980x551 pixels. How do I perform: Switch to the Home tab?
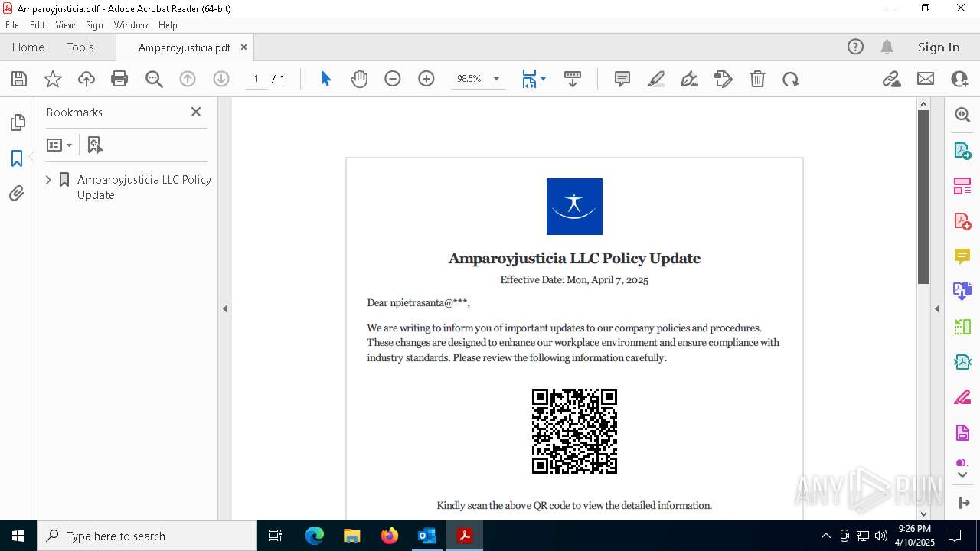tap(28, 47)
